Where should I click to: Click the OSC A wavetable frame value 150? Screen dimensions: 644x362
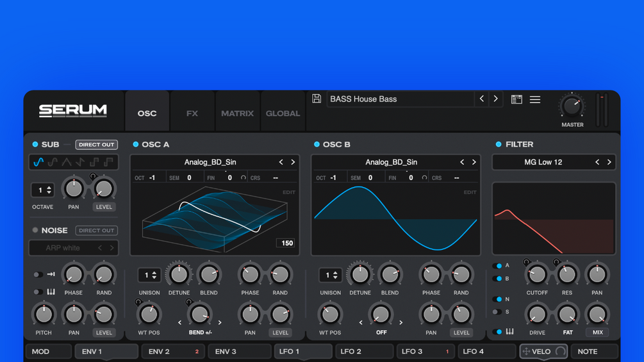[x=286, y=243]
